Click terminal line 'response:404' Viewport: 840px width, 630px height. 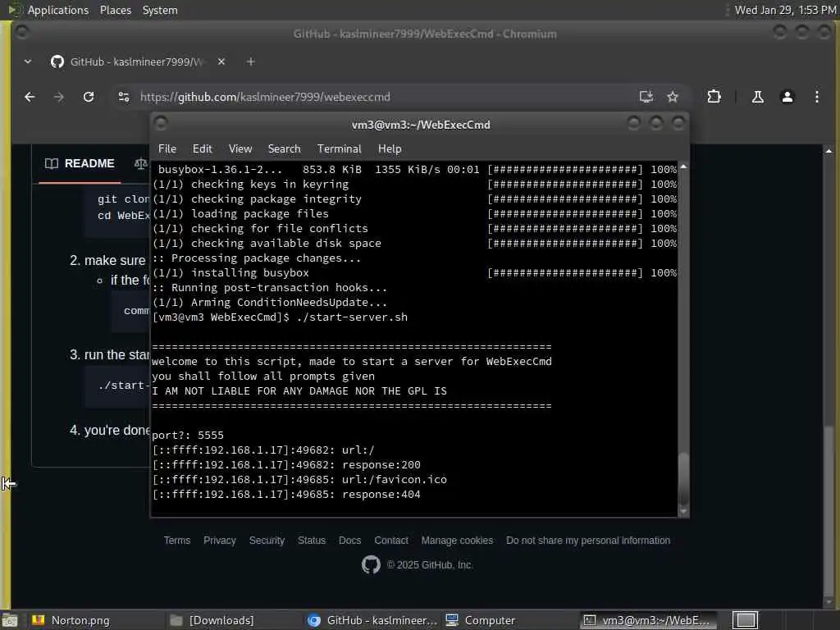pyautogui.click(x=381, y=495)
